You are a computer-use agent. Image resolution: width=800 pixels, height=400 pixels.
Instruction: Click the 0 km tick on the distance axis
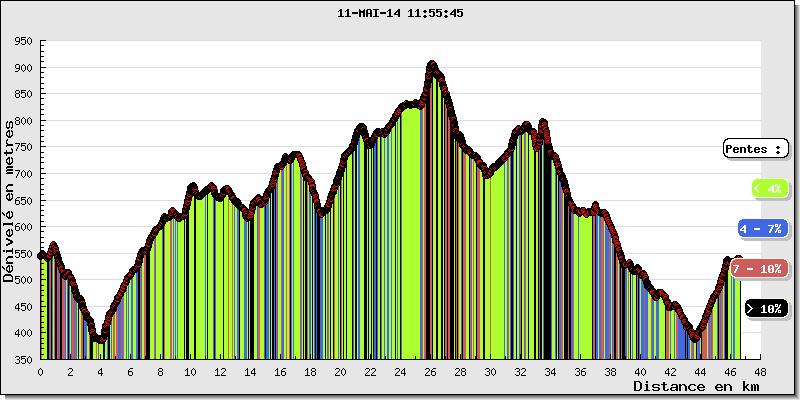click(40, 372)
